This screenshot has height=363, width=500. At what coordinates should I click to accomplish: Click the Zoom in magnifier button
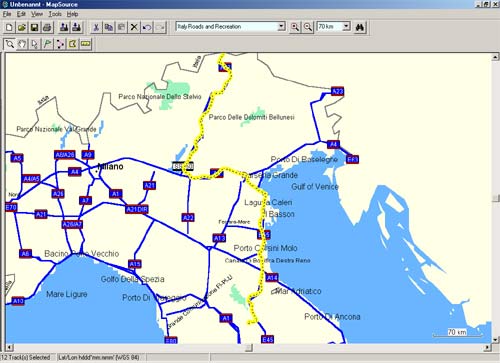click(x=295, y=27)
